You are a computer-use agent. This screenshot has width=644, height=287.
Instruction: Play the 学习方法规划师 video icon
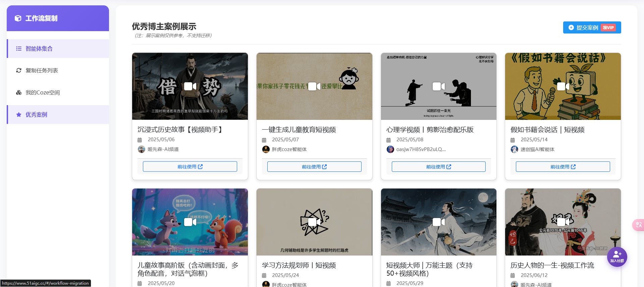pos(314,222)
